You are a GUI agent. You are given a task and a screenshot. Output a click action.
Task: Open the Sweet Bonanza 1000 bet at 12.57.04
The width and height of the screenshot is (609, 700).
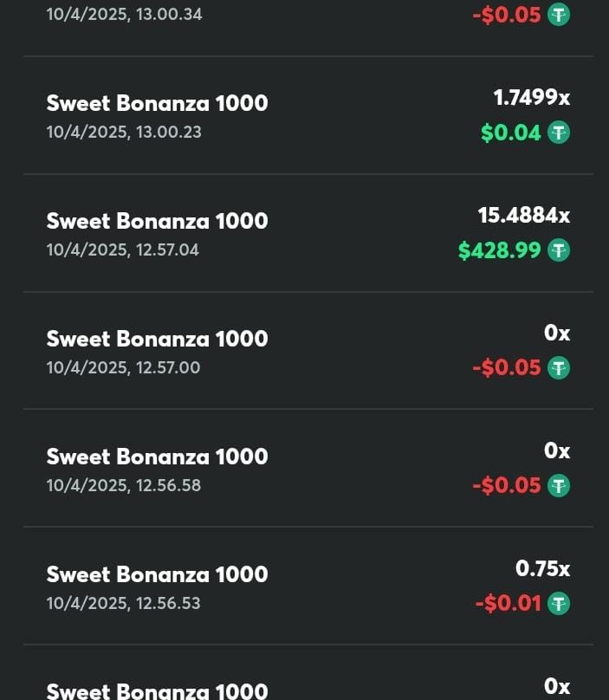tap(308, 233)
